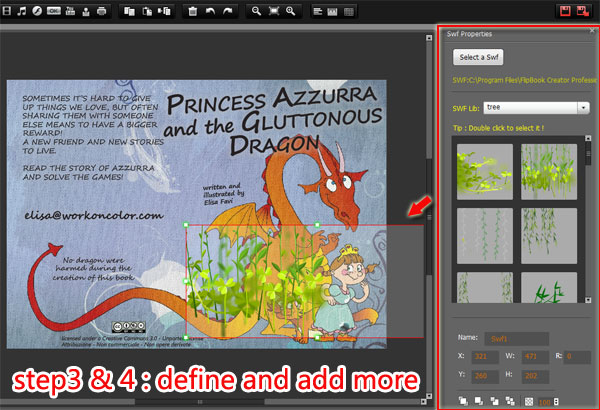This screenshot has height=410, width=600.
Task: Select the clover vine SWF thumbnail
Action: (485, 172)
